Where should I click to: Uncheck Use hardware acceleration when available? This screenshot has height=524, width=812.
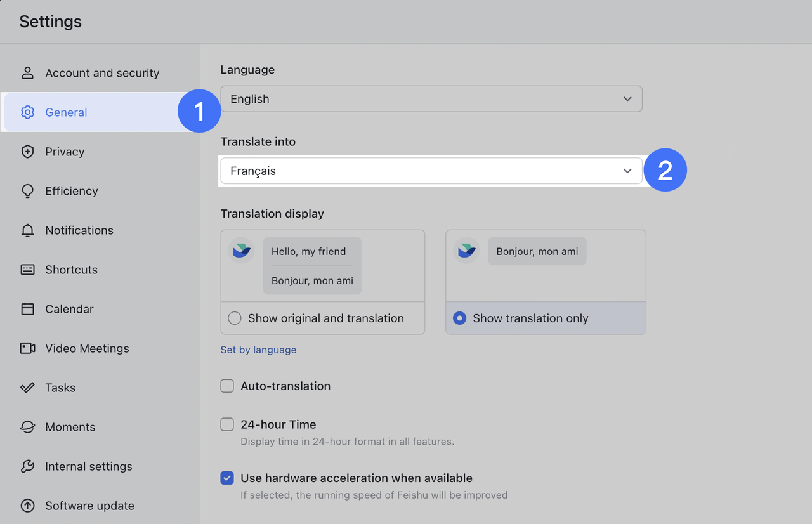[227, 478]
